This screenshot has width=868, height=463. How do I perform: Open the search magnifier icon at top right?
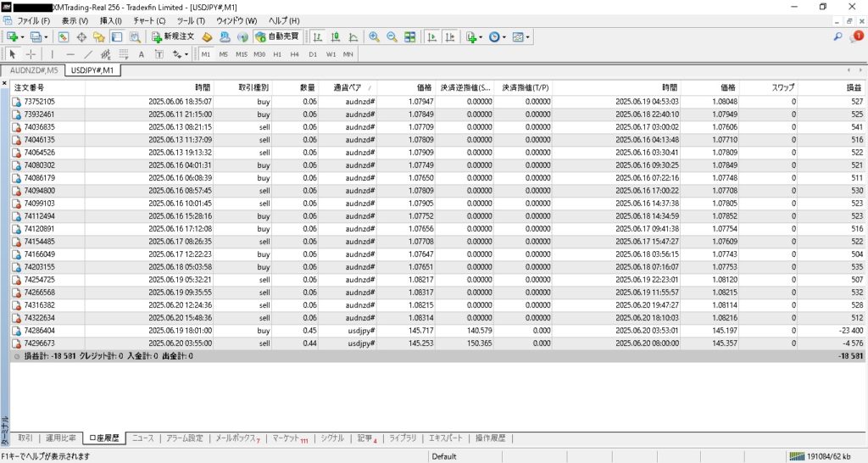coord(837,36)
